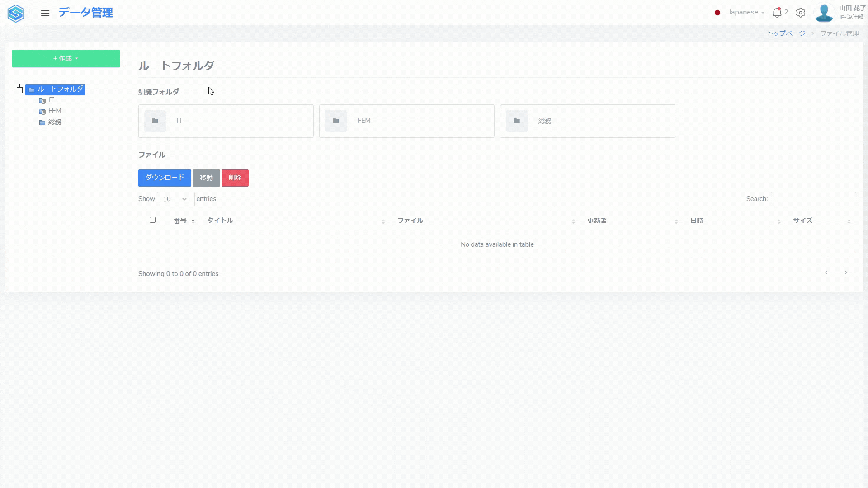Go to the トップページ breadcrumb link
This screenshot has height=488, width=868.
(x=786, y=33)
